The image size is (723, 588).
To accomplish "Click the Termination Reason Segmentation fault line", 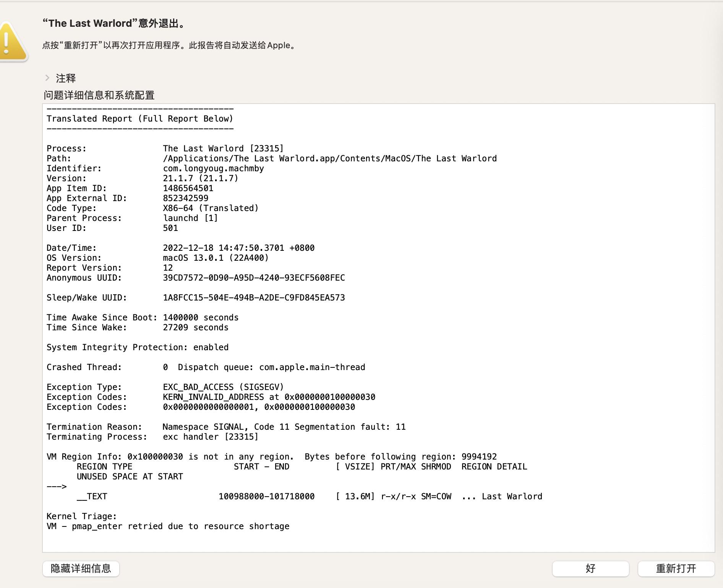I will (226, 427).
